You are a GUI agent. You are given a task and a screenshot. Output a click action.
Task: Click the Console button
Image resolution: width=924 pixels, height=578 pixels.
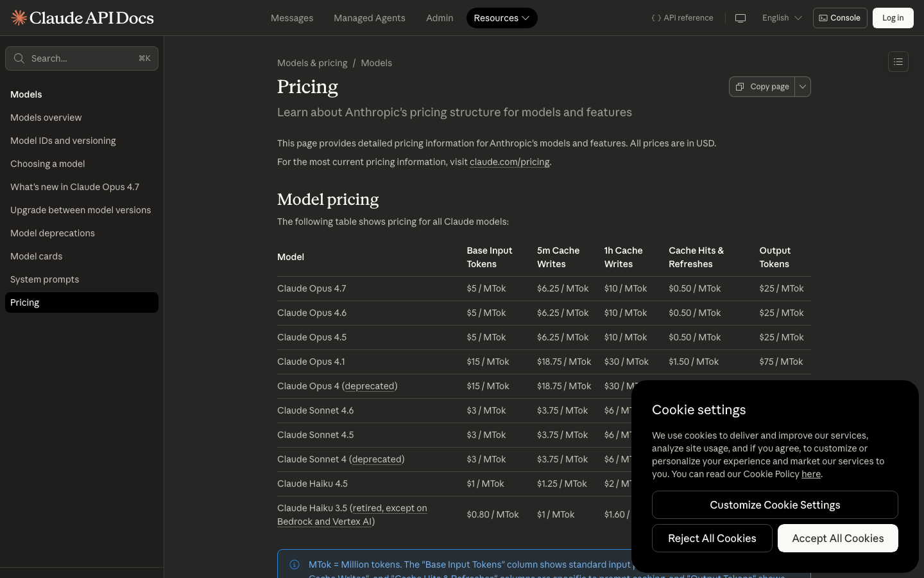pyautogui.click(x=840, y=18)
